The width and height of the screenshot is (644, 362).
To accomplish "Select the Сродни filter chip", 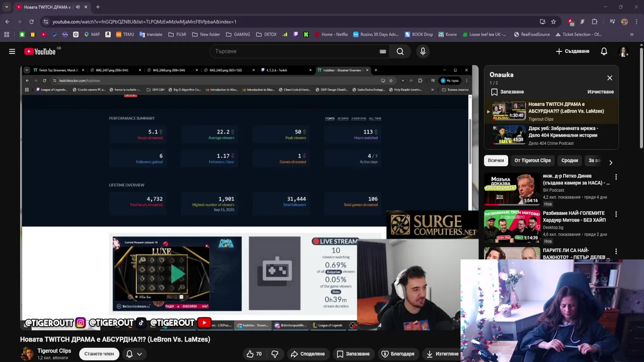I will (570, 160).
